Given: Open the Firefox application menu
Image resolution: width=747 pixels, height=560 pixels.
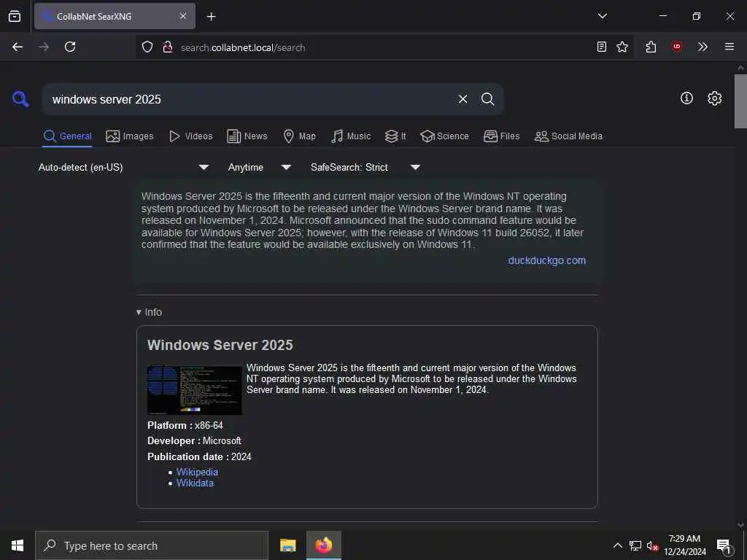Looking at the screenshot, I should click(729, 47).
